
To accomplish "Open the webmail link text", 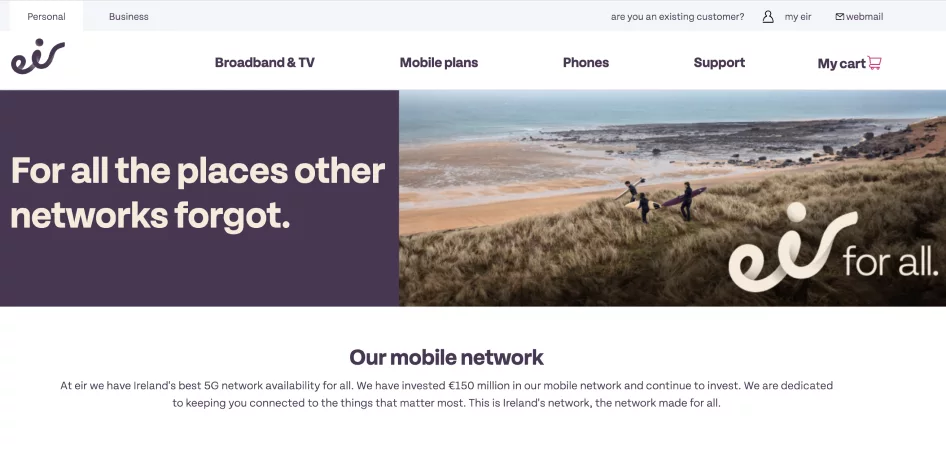I will [x=864, y=17].
